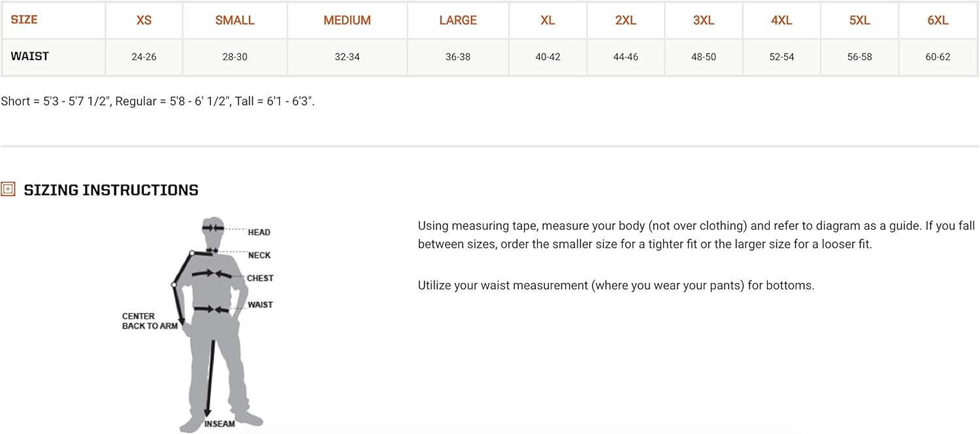Click the SIZING INSTRUCTIONS heading
This screenshot has width=980, height=434.
tap(111, 190)
